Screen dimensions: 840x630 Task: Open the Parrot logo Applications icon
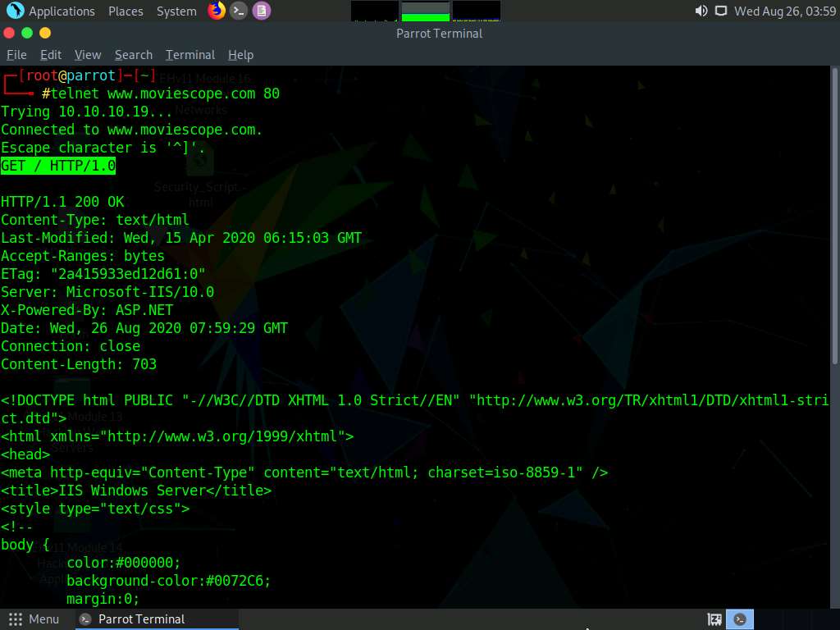15,11
